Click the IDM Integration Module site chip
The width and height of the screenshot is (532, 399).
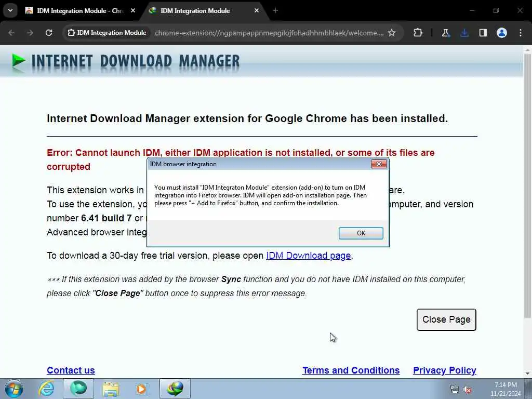point(107,33)
